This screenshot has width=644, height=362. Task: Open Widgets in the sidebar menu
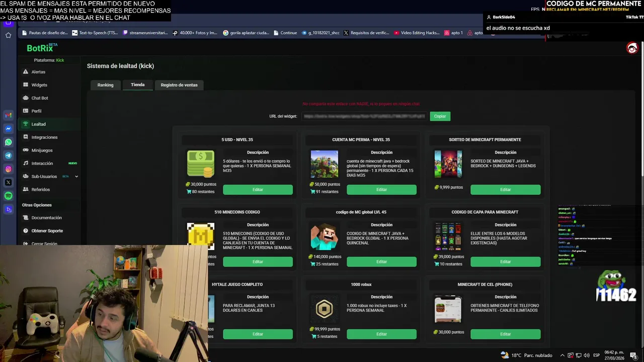click(x=39, y=85)
